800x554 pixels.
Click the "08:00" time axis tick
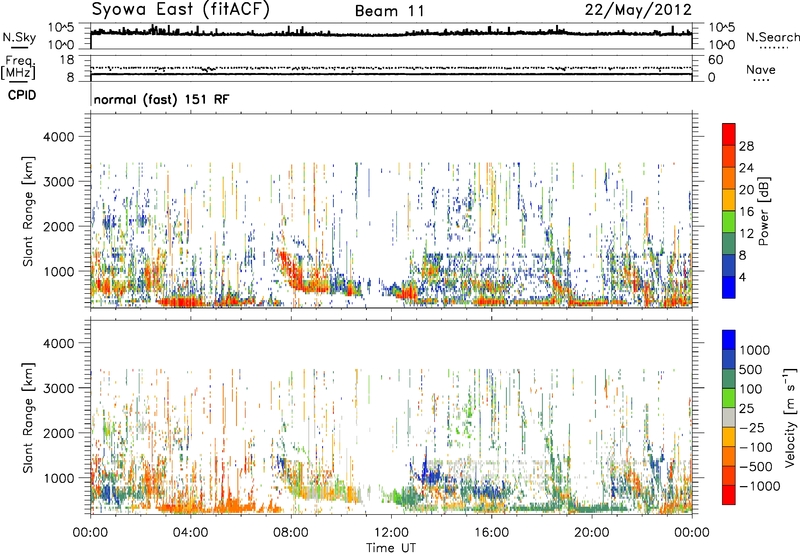point(291,533)
